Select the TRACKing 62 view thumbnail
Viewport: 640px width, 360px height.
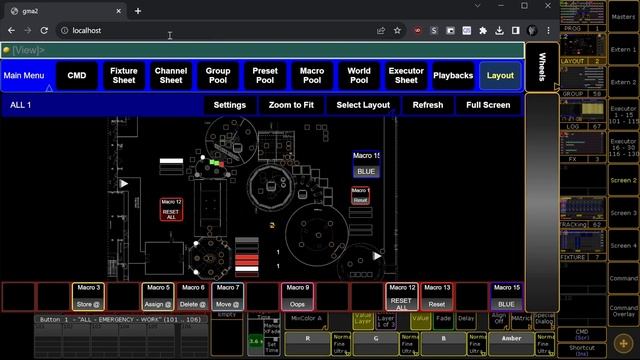pos(582,212)
